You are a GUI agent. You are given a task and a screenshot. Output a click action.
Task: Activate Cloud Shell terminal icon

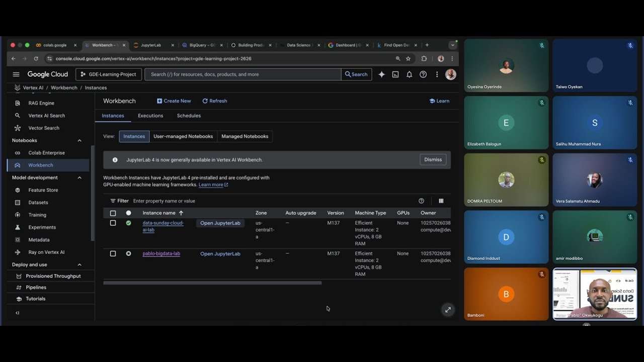(395, 74)
